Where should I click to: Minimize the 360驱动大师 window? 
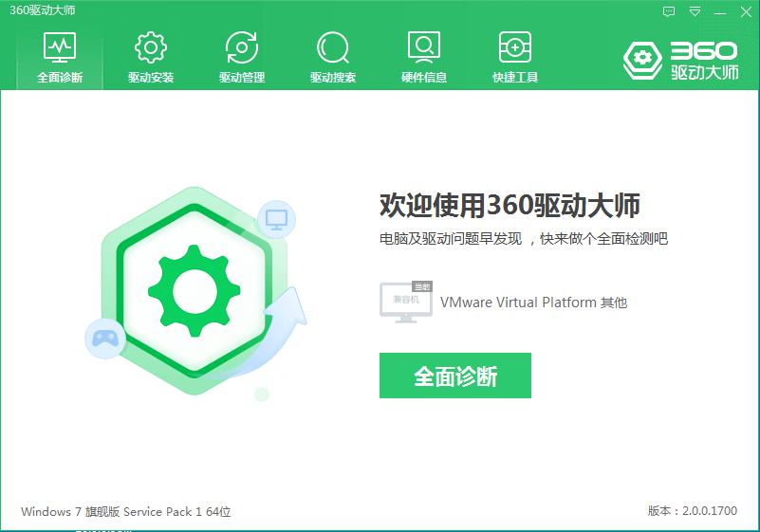pos(720,12)
